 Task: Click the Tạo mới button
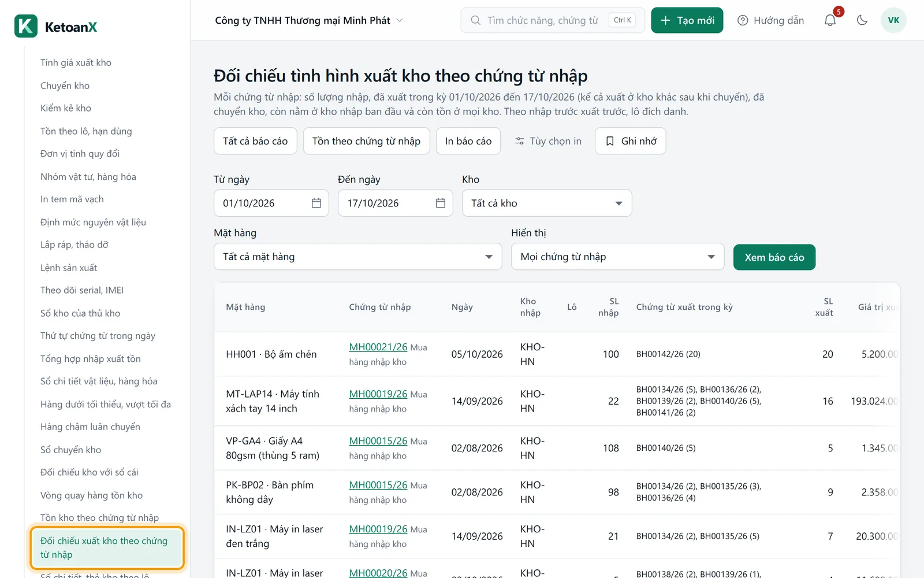tap(687, 20)
